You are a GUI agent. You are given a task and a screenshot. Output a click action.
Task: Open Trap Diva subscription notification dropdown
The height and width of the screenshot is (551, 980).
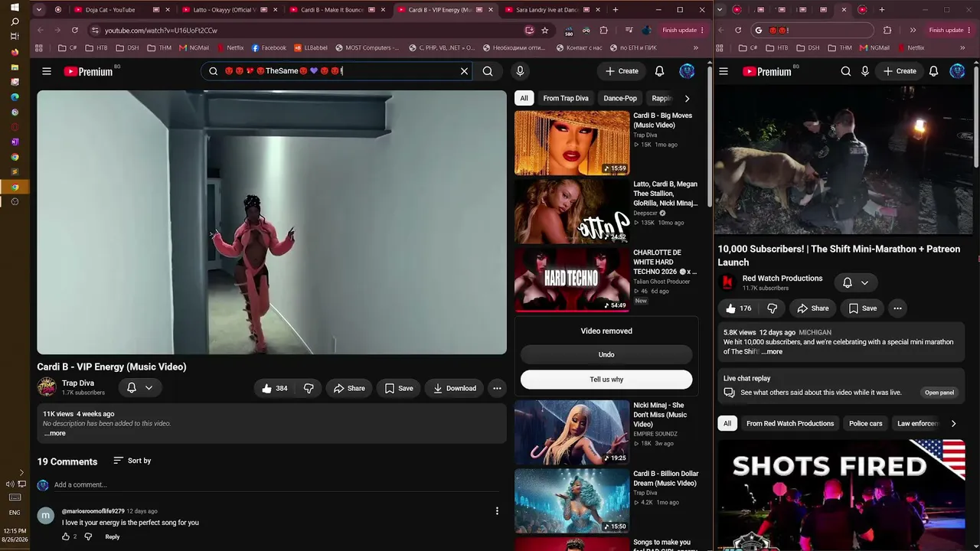pos(139,388)
